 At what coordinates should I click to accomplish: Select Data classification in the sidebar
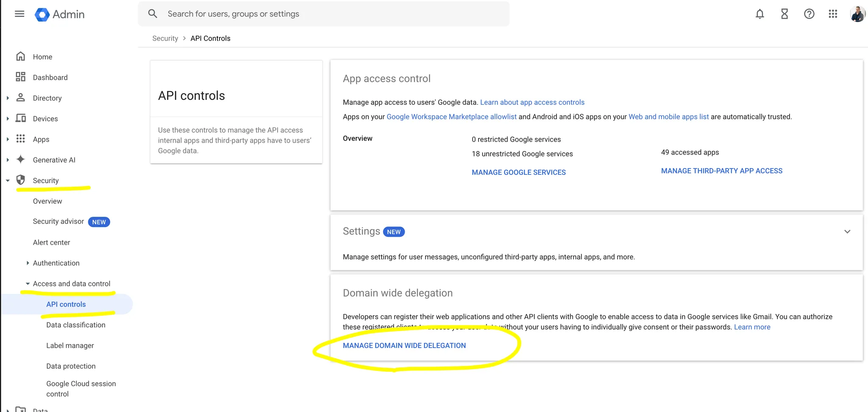(76, 325)
